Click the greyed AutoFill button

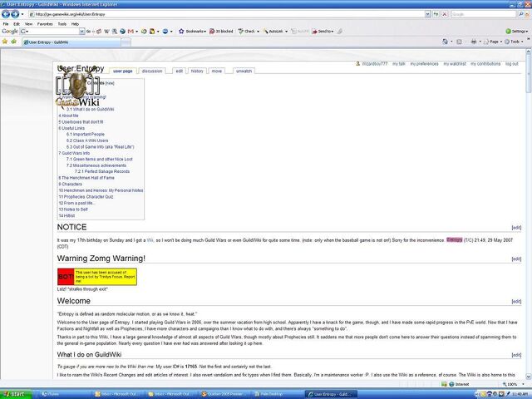pos(300,32)
